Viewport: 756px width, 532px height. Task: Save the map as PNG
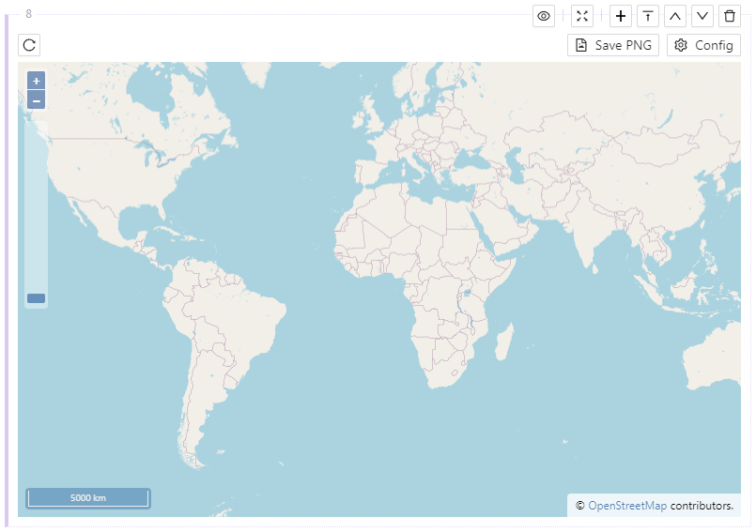tap(613, 45)
